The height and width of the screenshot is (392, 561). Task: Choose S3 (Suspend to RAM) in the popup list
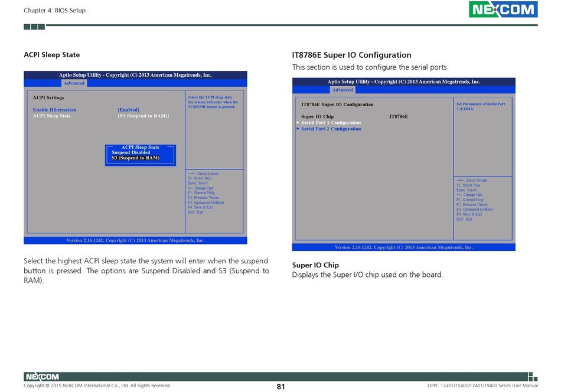(x=136, y=158)
